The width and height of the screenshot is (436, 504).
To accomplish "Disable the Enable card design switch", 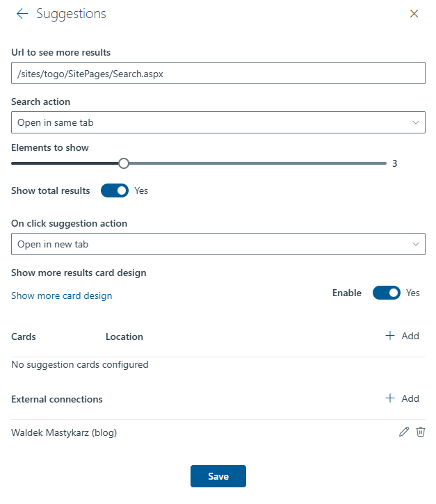I will coord(387,293).
